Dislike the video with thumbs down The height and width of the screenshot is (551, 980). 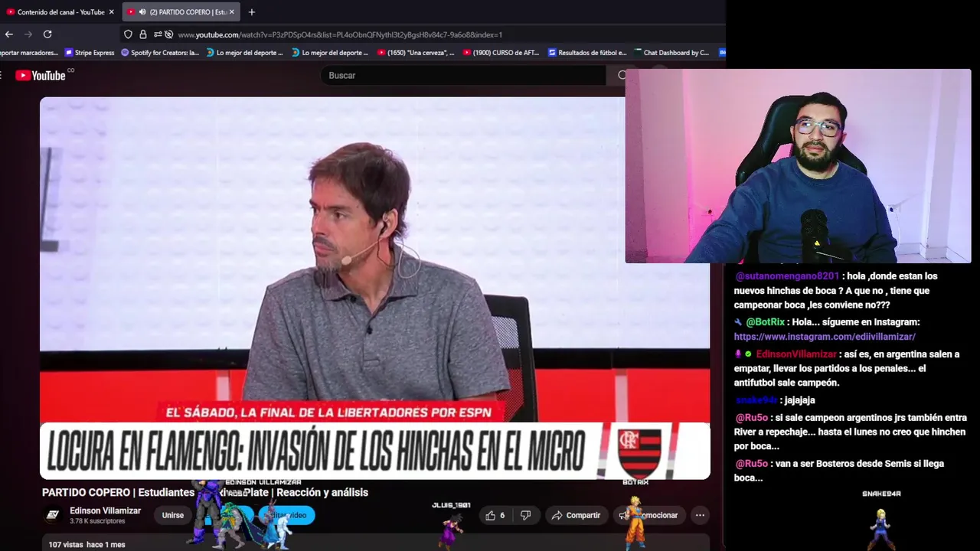coord(525,515)
